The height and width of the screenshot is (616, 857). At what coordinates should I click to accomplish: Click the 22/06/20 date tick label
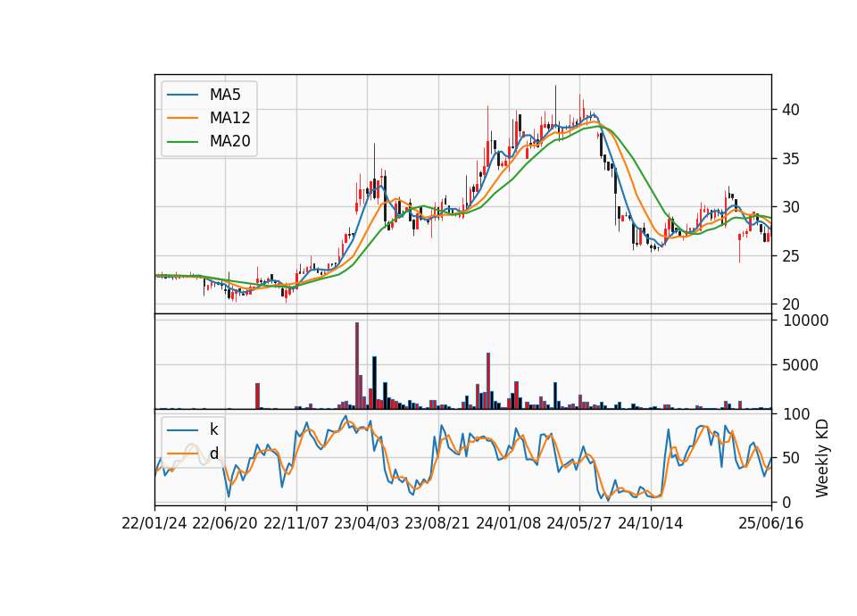tap(225, 523)
